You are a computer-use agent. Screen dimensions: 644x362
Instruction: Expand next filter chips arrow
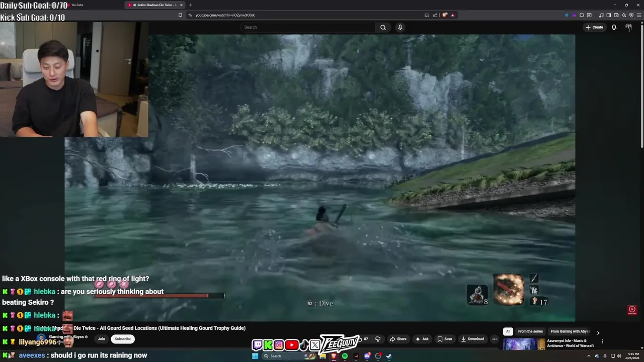pos(598,332)
